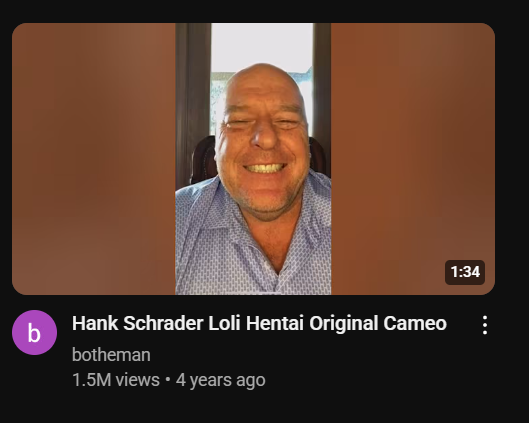The width and height of the screenshot is (529, 423).
Task: Click the blurred right side of thumbnail
Action: coord(413,159)
